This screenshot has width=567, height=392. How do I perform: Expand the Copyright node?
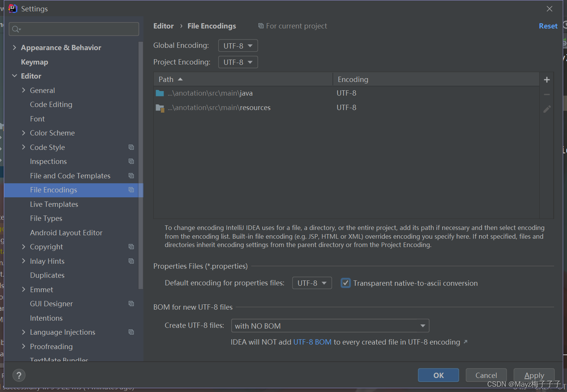pos(24,247)
